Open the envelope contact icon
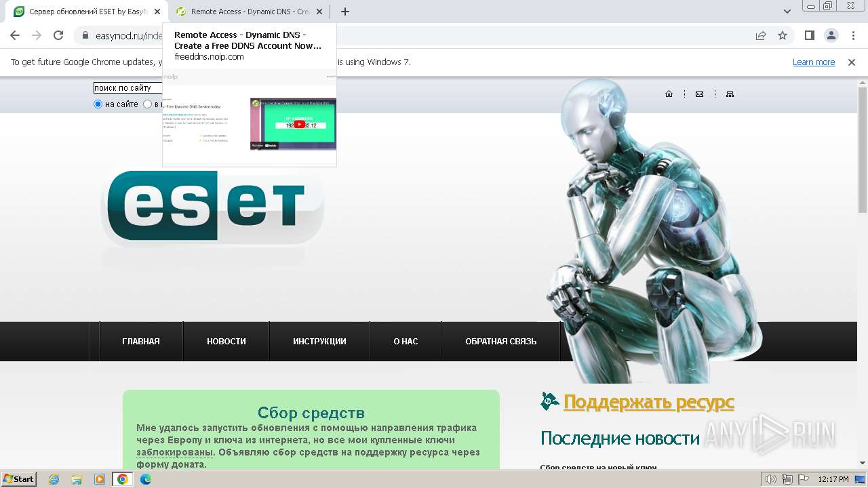Screen dimensions: 868x488 click(x=699, y=94)
